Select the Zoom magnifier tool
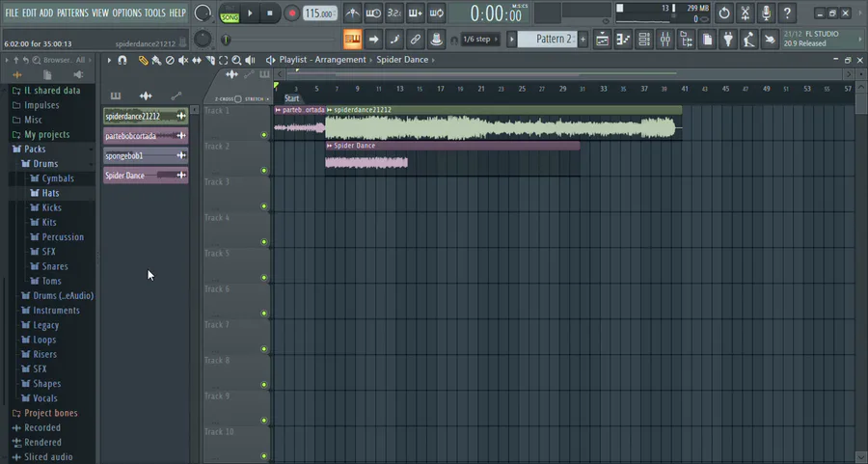Viewport: 868px width, 464px height. pos(236,61)
